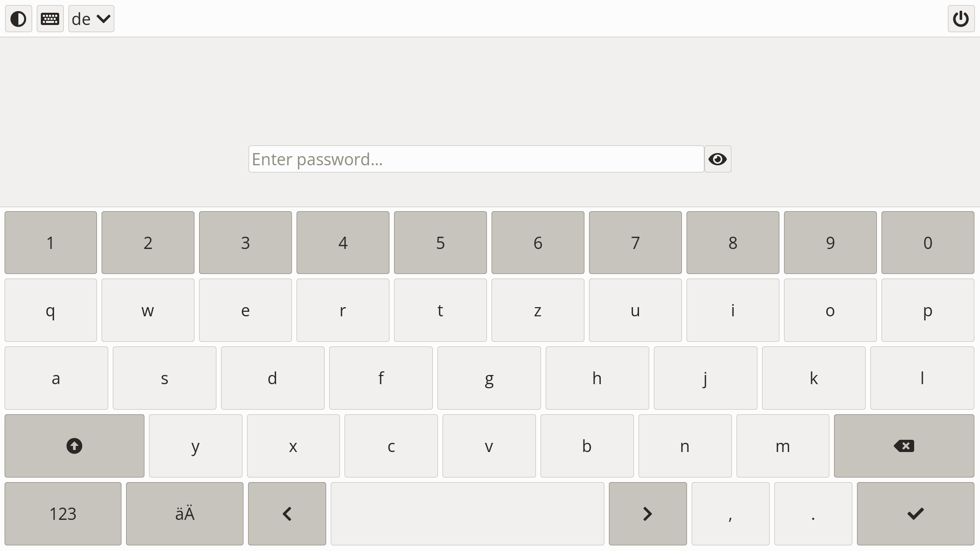The image size is (980, 551).
Task: Switch to the 123 symbols layer
Action: [63, 514]
